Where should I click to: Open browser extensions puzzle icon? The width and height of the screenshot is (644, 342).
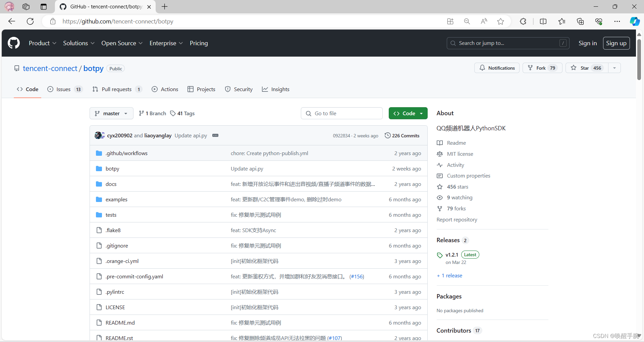click(523, 21)
